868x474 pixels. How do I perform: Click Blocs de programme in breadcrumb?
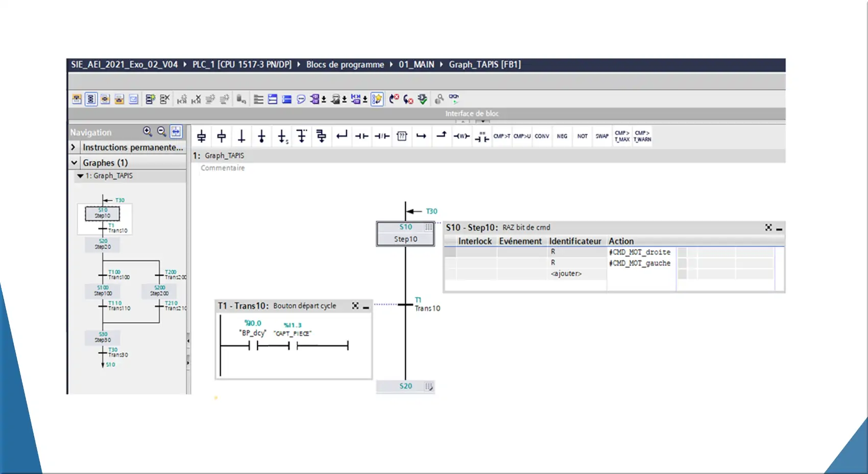pos(345,64)
